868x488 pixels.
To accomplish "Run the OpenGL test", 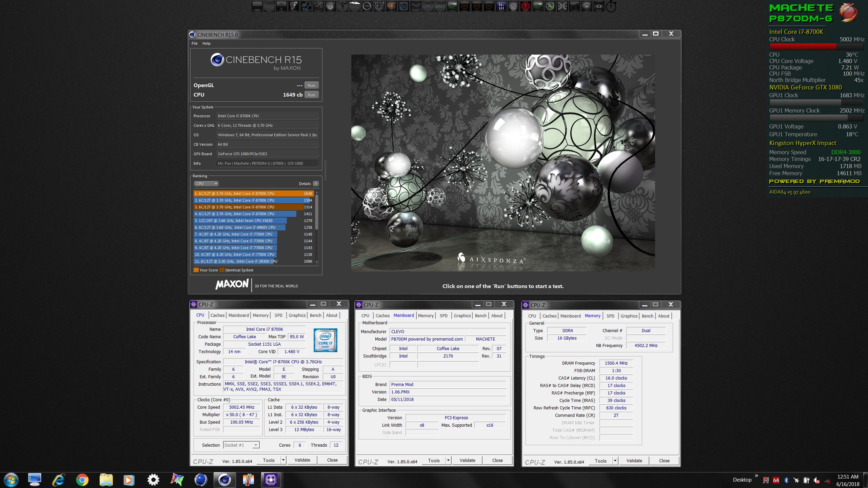I will tap(311, 85).
